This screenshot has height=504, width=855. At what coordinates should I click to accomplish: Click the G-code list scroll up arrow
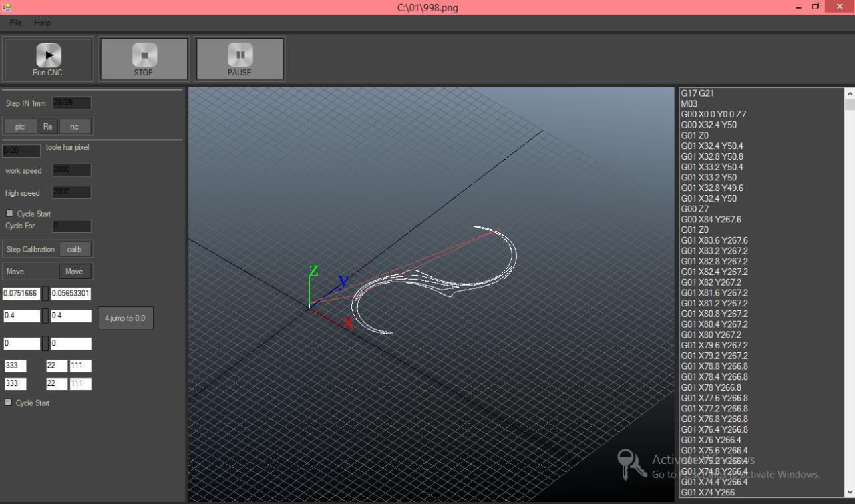click(850, 94)
